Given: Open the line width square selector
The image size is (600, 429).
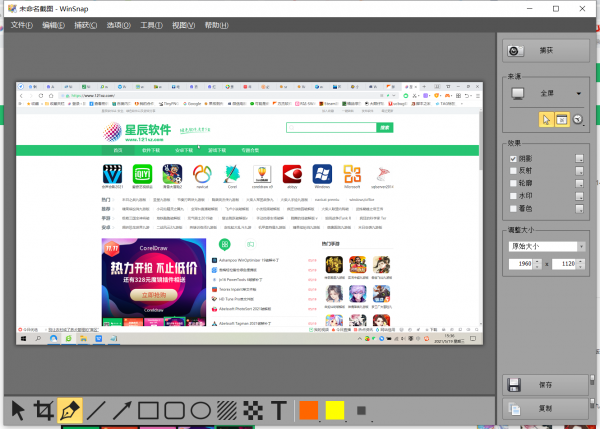Looking at the screenshot, I should click(x=361, y=411).
